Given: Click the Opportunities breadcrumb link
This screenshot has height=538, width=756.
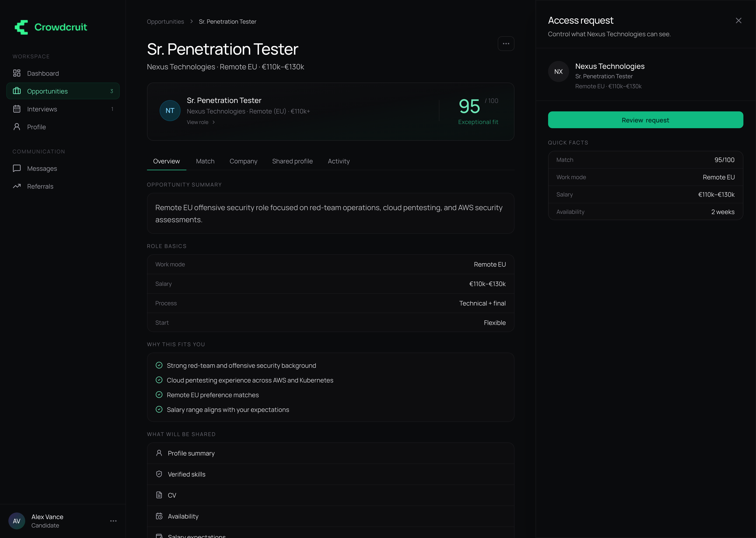Looking at the screenshot, I should (x=166, y=22).
